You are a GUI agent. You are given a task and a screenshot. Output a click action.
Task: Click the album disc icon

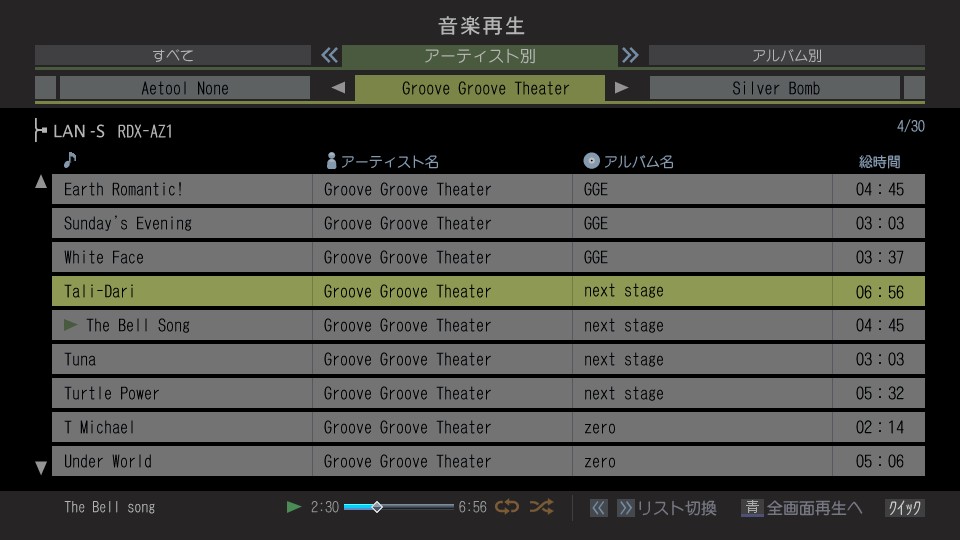pos(592,161)
